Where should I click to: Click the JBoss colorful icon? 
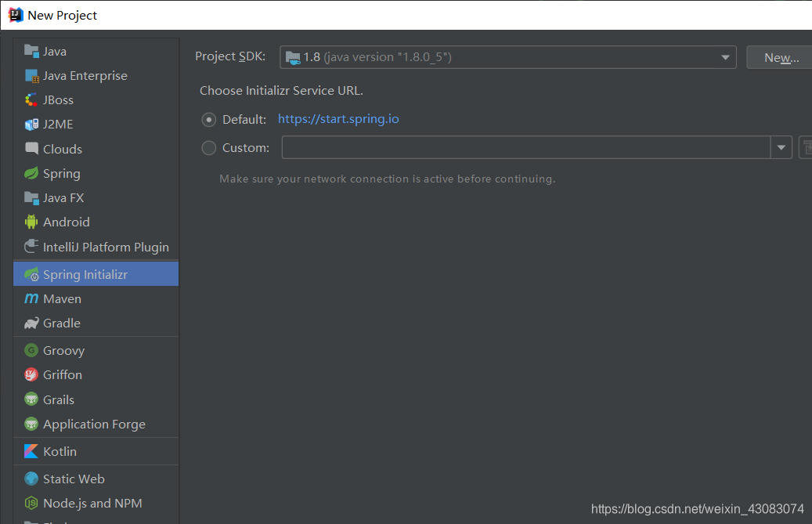tap(31, 100)
